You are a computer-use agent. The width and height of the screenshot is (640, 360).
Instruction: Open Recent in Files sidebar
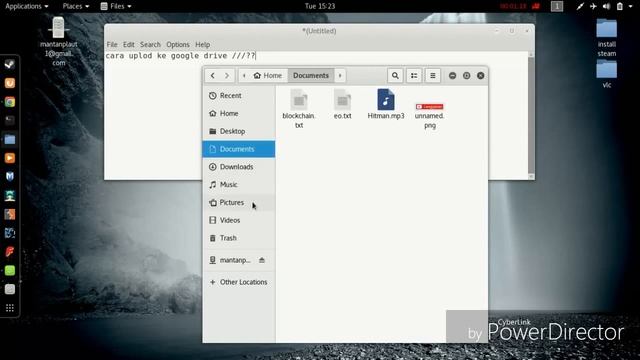239,96
